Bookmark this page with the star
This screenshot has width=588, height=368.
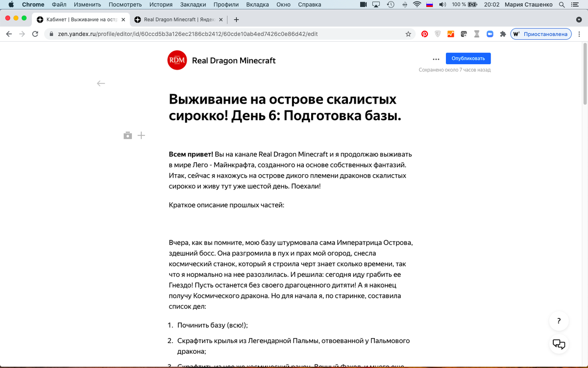408,34
